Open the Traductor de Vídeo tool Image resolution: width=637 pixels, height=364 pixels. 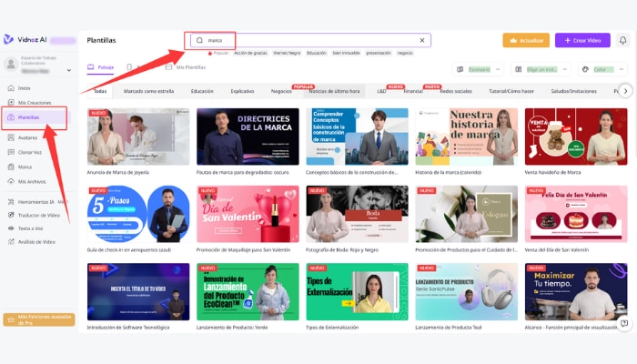tap(38, 216)
